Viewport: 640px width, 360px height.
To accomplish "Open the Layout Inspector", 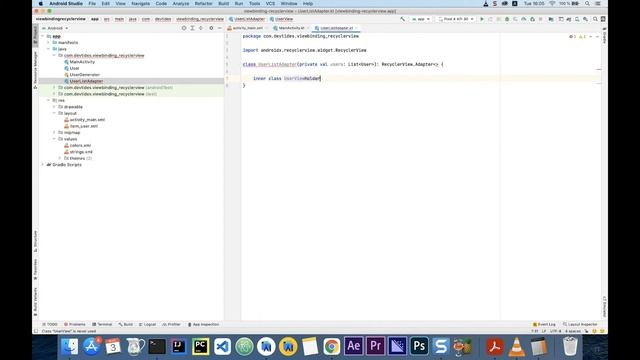I will pyautogui.click(x=580, y=324).
